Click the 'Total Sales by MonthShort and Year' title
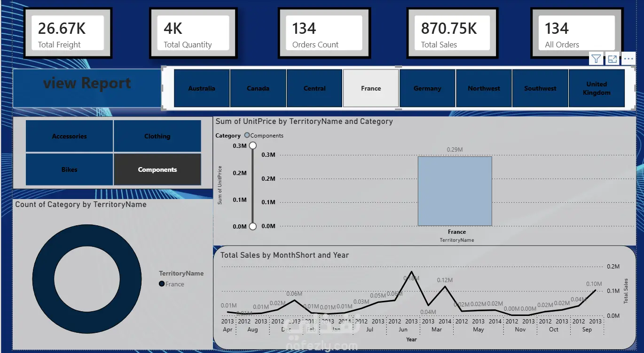This screenshot has width=644, height=353. [x=285, y=255]
